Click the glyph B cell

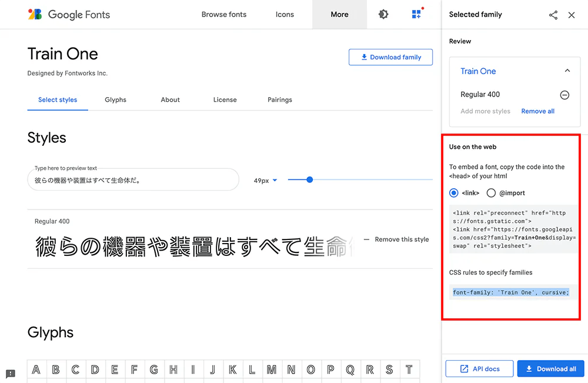click(x=56, y=370)
